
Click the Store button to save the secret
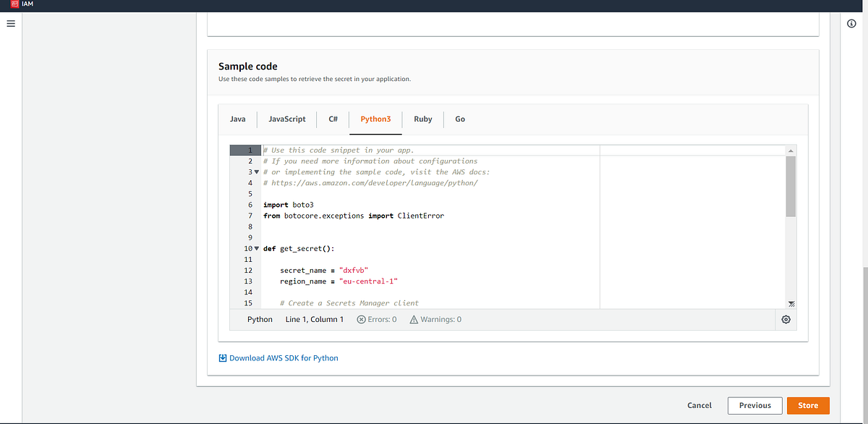(x=807, y=405)
